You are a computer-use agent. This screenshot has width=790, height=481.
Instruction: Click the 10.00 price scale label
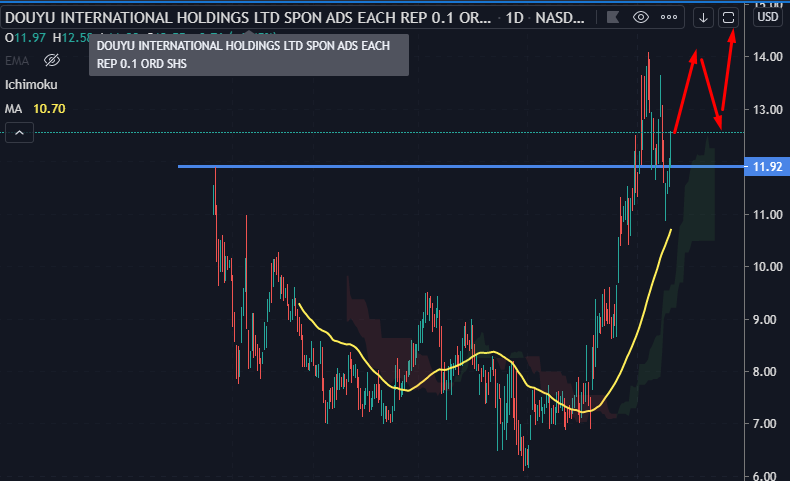768,267
